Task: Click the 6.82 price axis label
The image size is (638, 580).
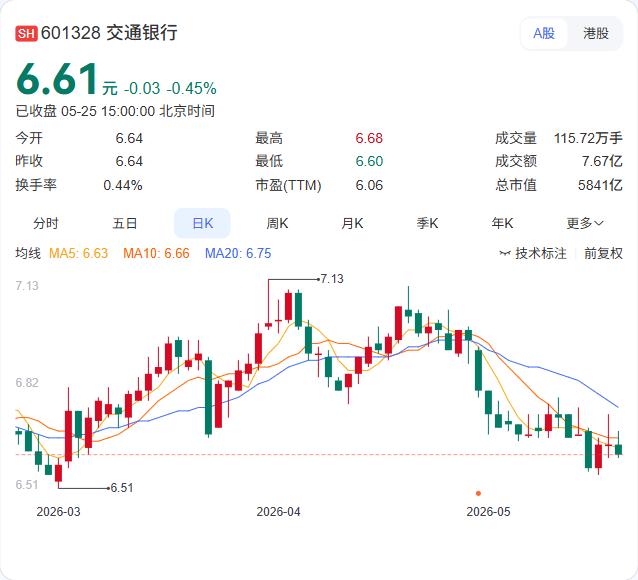Action: (27, 383)
